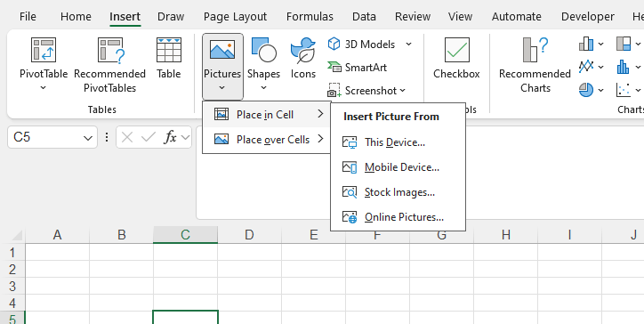This screenshot has width=644, height=324.
Task: Expand the column chart dropdown arrow
Action: pos(601,44)
